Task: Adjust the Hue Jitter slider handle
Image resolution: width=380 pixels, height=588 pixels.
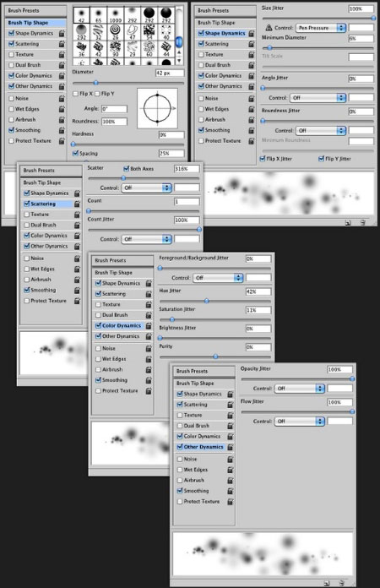Action: point(207,301)
